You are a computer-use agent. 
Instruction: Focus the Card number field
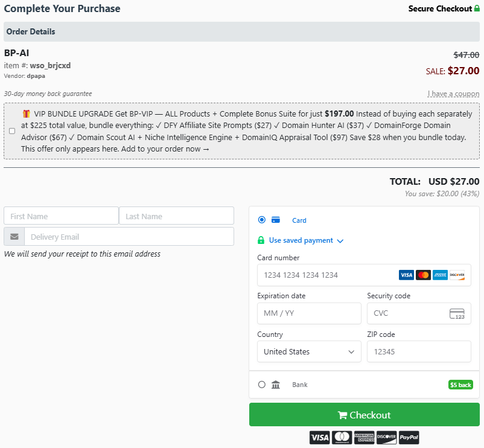(365, 275)
